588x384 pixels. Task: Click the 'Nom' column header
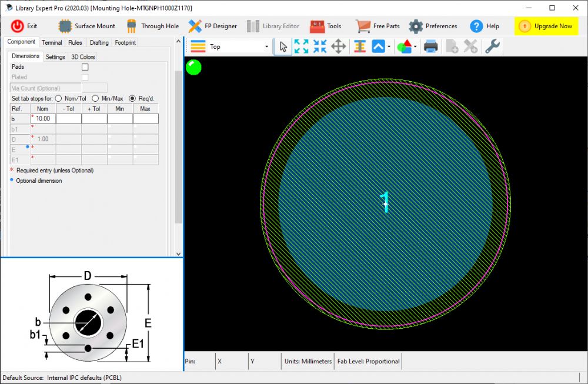coord(43,109)
